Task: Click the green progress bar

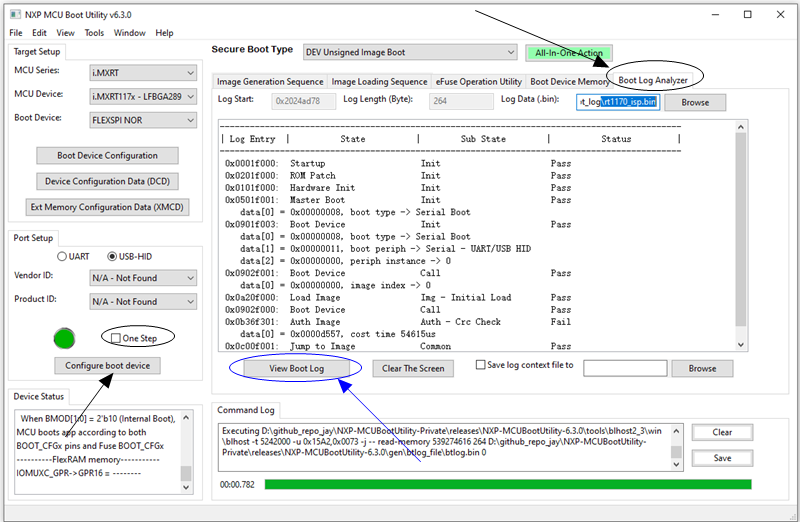Action: click(508, 484)
